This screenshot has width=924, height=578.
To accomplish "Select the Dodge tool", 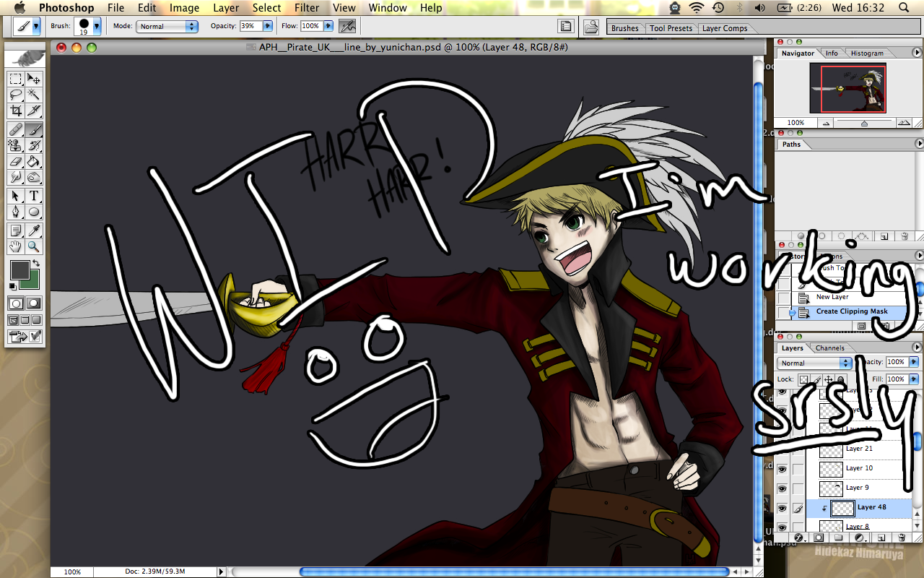I will click(x=34, y=177).
